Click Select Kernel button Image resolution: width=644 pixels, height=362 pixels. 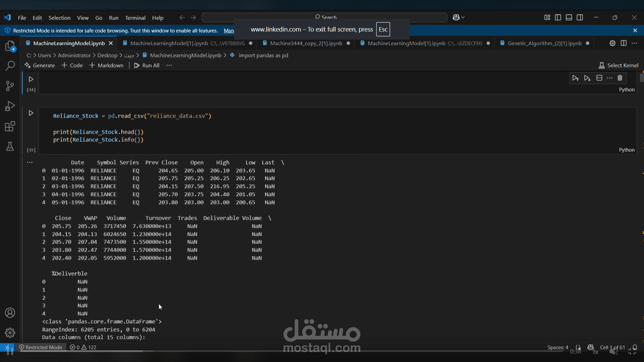(x=619, y=65)
